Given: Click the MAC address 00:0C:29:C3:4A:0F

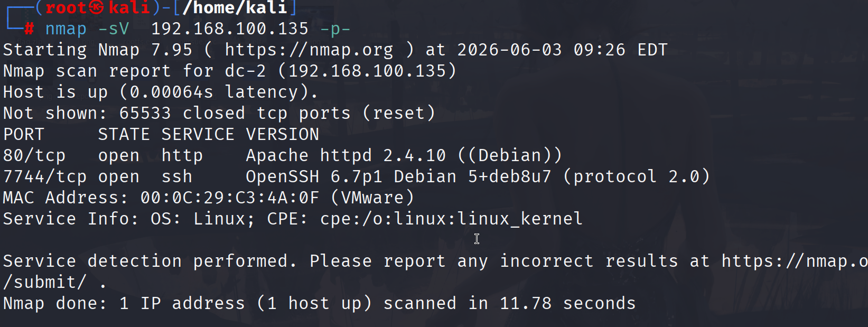Looking at the screenshot, I should [x=230, y=198].
